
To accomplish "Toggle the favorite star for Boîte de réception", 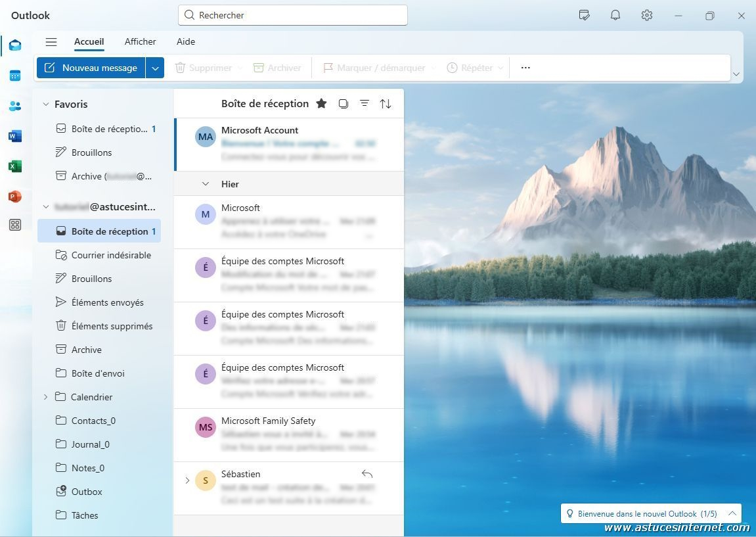I will (322, 103).
